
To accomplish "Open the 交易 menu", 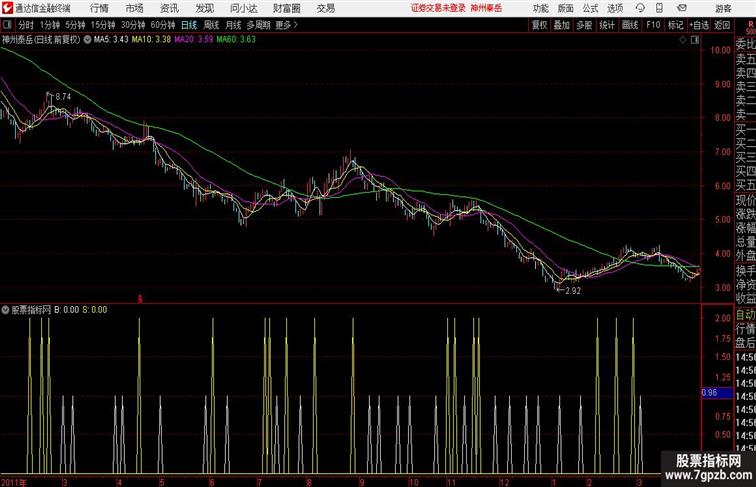I will [326, 8].
